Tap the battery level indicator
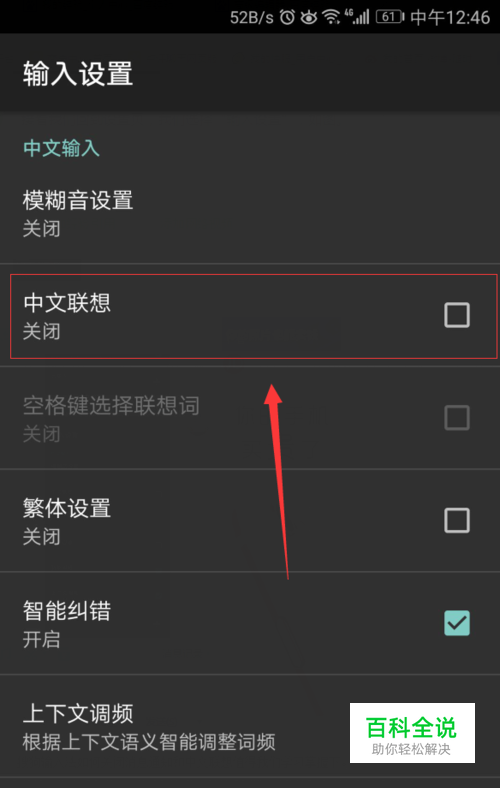 pyautogui.click(x=390, y=17)
